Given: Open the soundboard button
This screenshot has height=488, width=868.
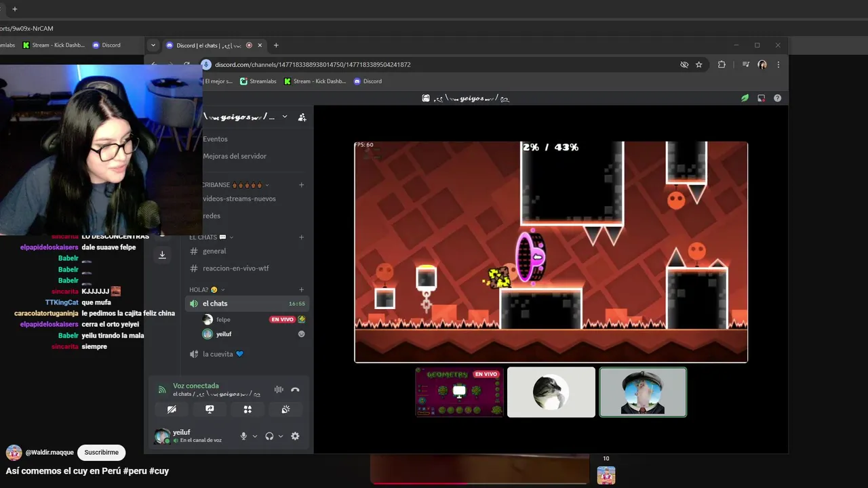Looking at the screenshot, I should pos(285,409).
